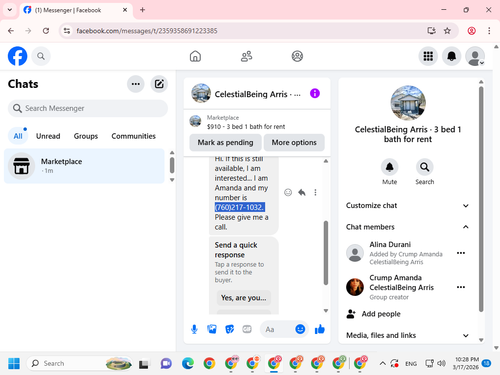Go to the Home feed icon
This screenshot has height=375, width=500.
coord(195,56)
